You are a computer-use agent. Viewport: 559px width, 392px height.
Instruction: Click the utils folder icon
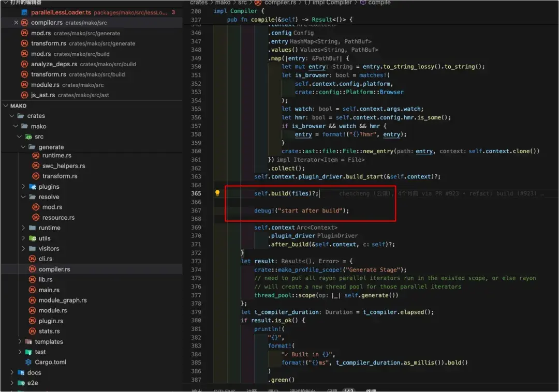point(33,238)
